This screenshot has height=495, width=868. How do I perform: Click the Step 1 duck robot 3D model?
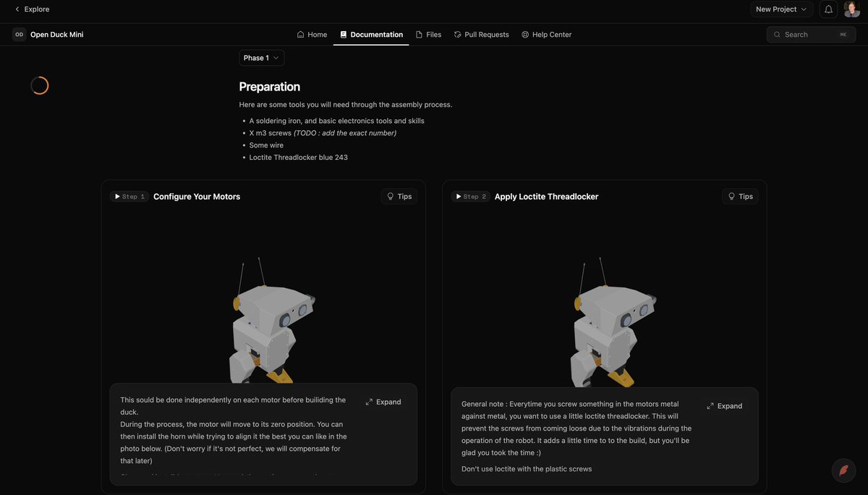click(x=272, y=320)
